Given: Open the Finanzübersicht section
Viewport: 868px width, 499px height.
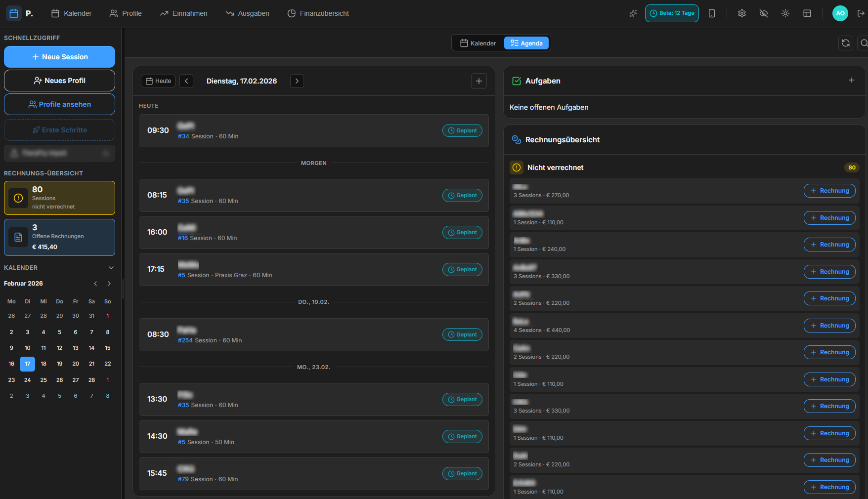Looking at the screenshot, I should [318, 13].
